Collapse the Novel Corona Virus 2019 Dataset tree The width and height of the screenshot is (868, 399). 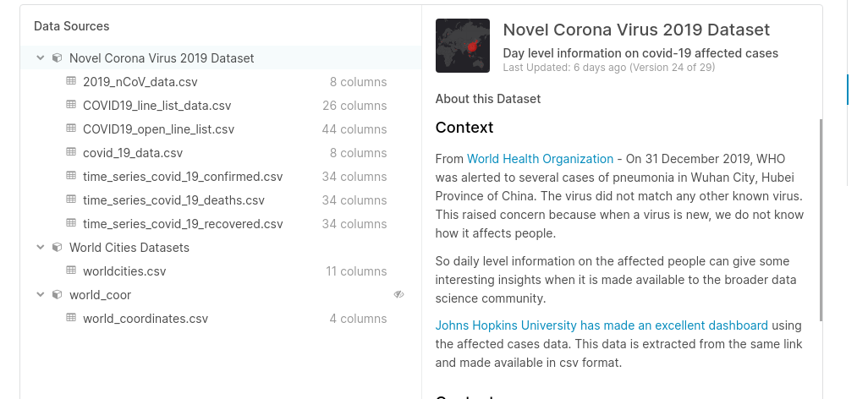point(40,58)
